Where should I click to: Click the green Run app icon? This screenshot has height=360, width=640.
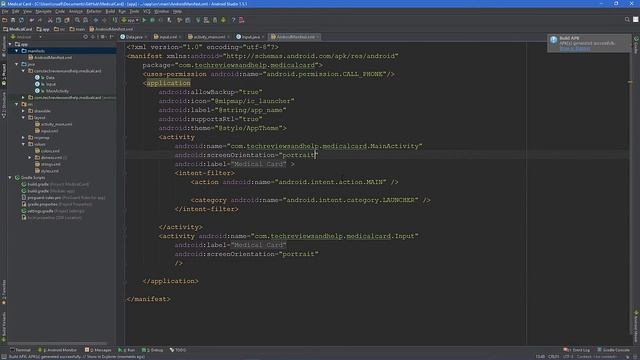pyautogui.click(x=144, y=20)
